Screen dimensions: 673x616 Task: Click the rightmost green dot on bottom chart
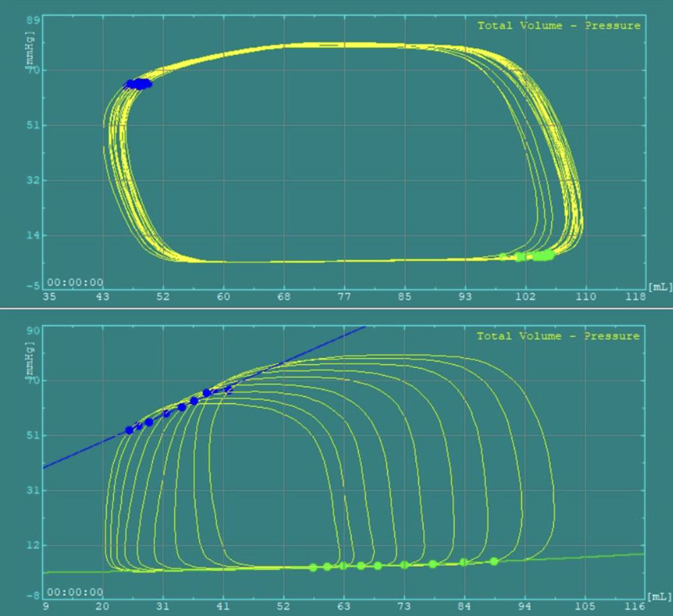pyautogui.click(x=494, y=561)
